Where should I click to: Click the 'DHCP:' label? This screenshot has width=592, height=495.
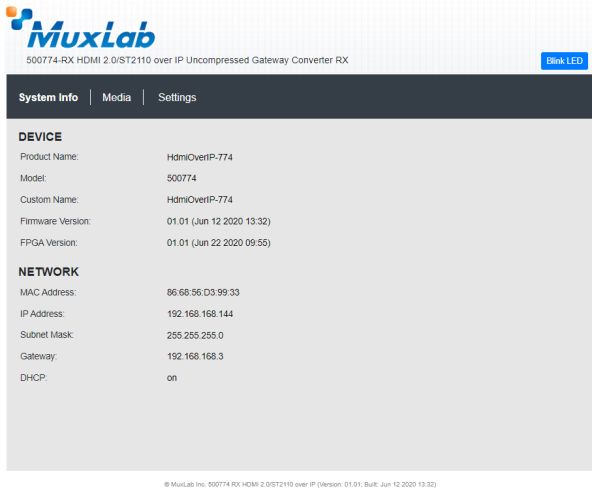34,378
